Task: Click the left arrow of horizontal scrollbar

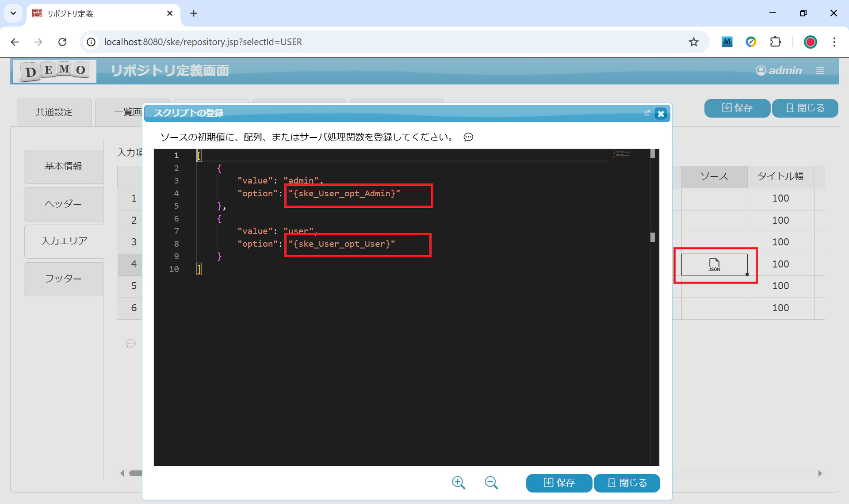Action: pyautogui.click(x=122, y=473)
